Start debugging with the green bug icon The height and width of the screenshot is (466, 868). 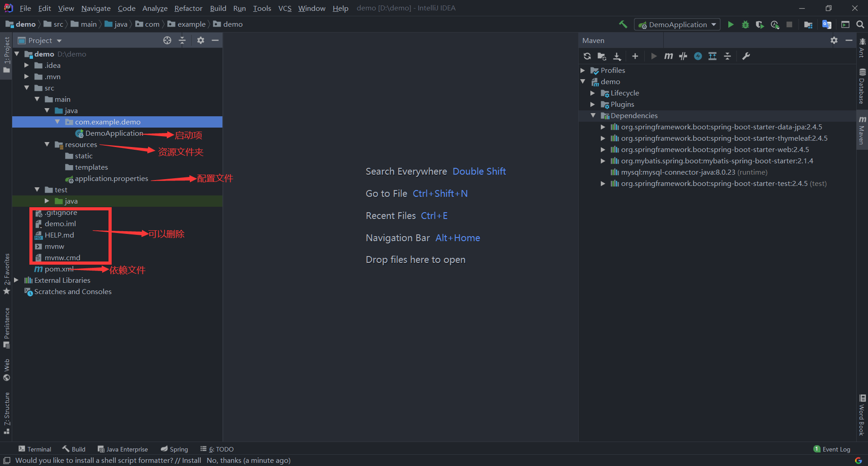click(745, 24)
